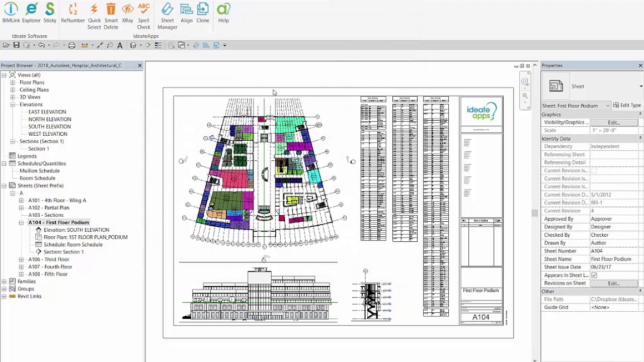Click the Drawn By value Author
Screen dimensions: 644x362
[x=614, y=243]
